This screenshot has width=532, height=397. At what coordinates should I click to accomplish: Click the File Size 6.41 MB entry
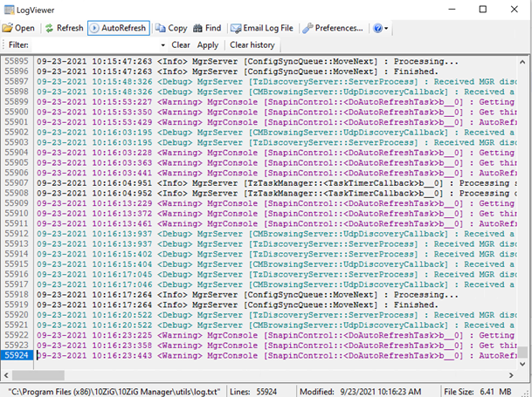coord(478,392)
